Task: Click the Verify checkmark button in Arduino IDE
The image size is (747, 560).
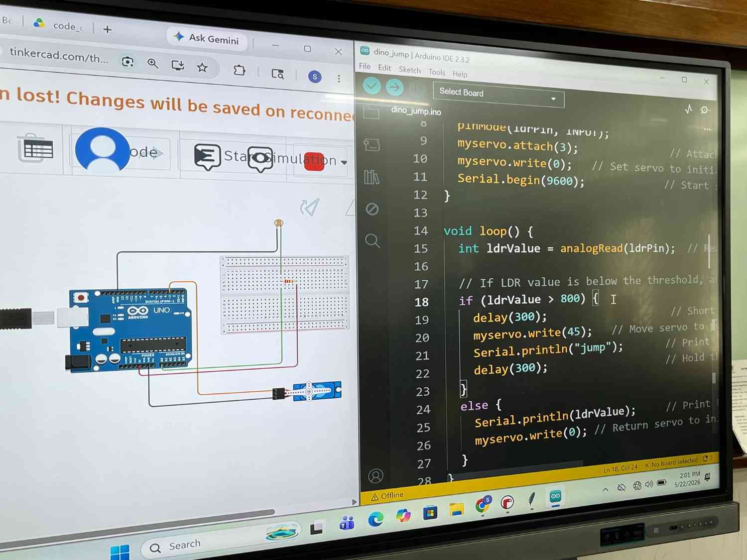Action: [x=372, y=86]
